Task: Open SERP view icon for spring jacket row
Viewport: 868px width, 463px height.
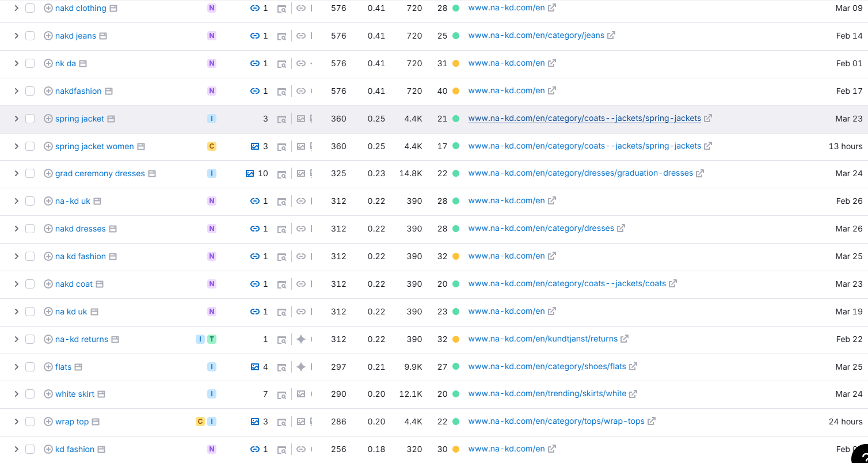Action: 281,119
